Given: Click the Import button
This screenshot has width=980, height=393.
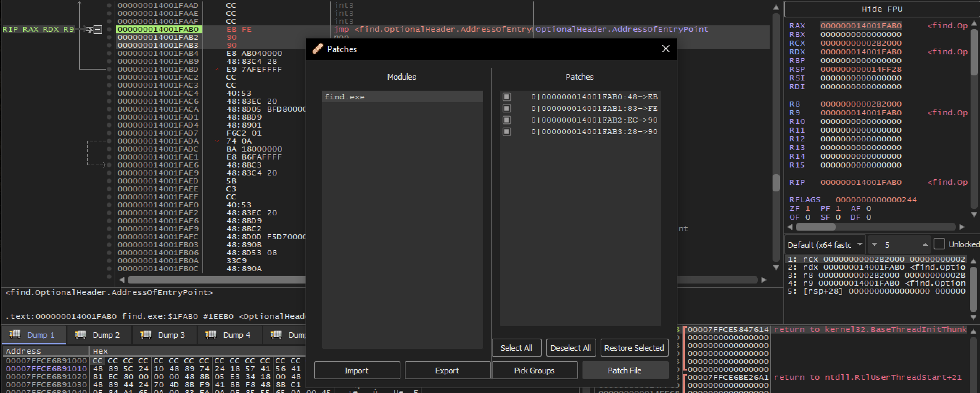Looking at the screenshot, I should [x=357, y=370].
